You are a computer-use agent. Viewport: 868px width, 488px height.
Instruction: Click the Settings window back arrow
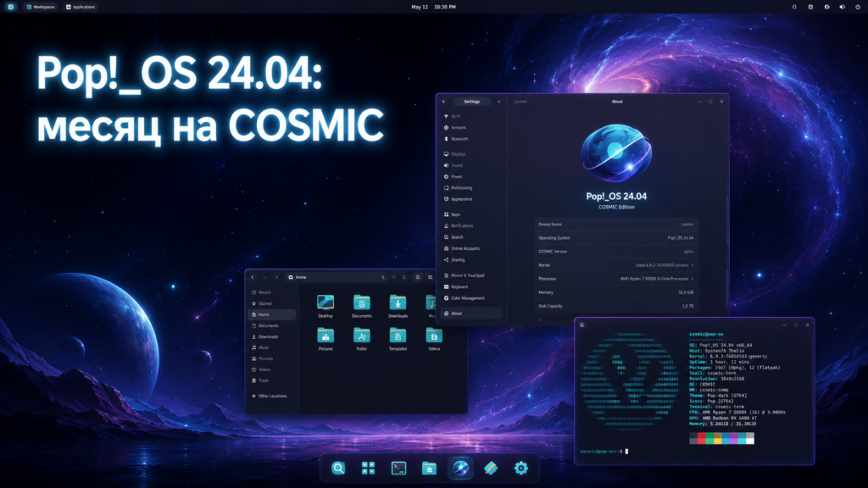[x=443, y=102]
